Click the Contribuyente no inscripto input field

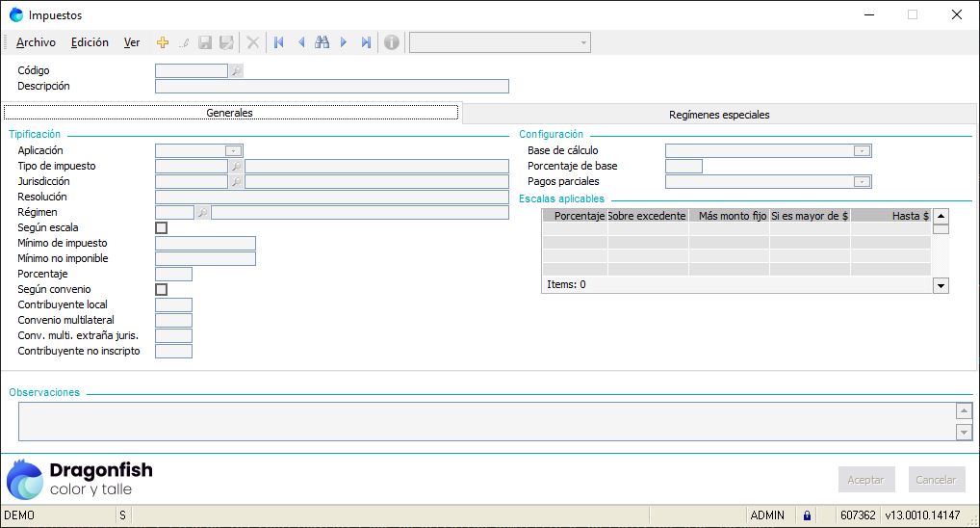[x=173, y=351]
